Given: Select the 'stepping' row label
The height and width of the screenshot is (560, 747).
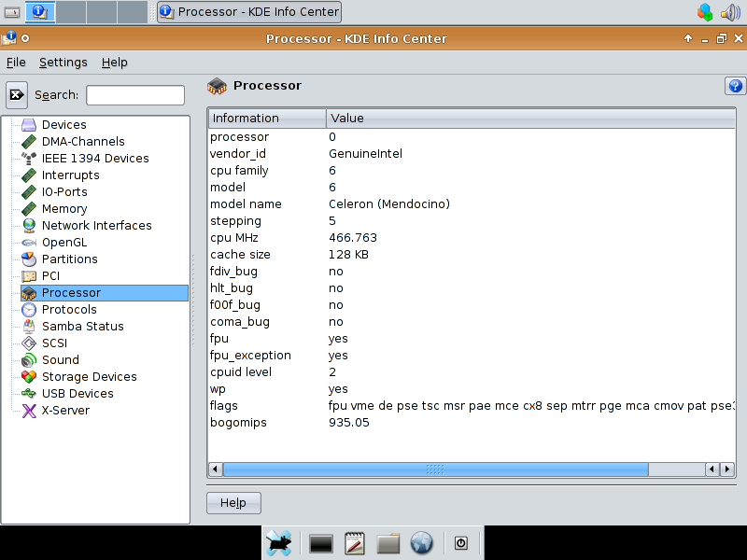Looking at the screenshot, I should tap(235, 221).
